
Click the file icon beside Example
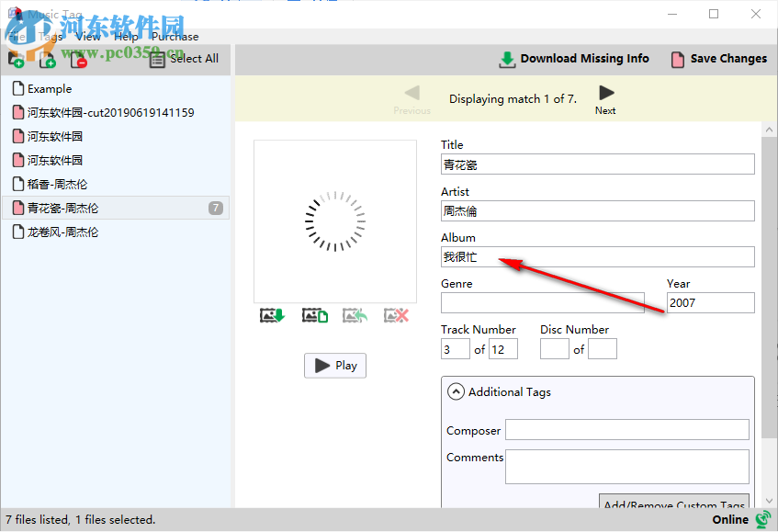(x=18, y=88)
